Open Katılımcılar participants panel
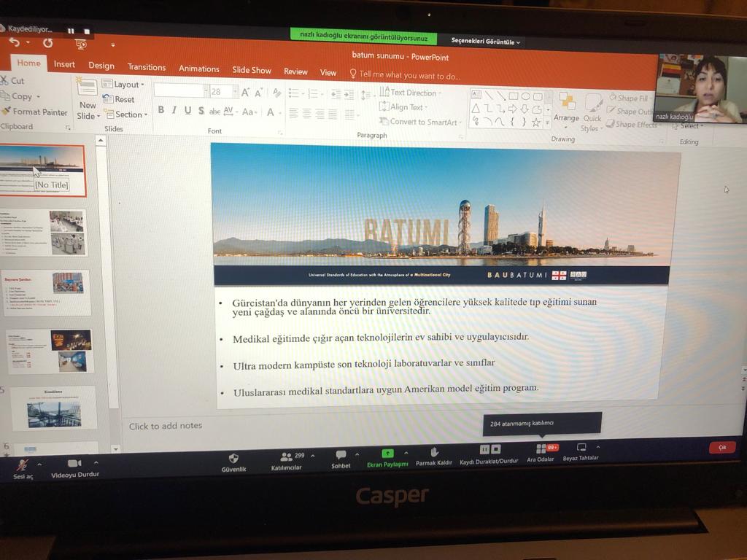The image size is (747, 560). coord(286,462)
